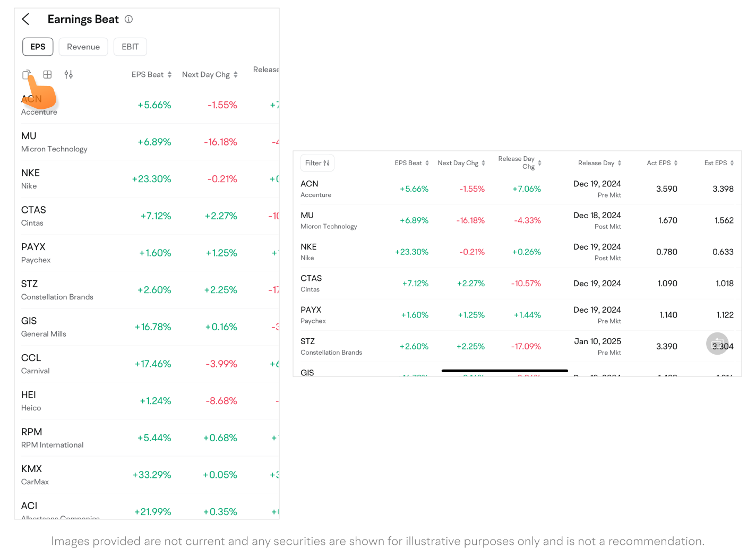
Task: Switch to the grid view icon
Action: click(x=47, y=75)
